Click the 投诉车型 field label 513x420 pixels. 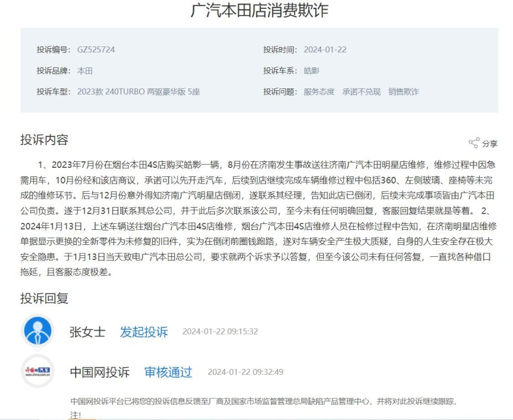tap(54, 91)
